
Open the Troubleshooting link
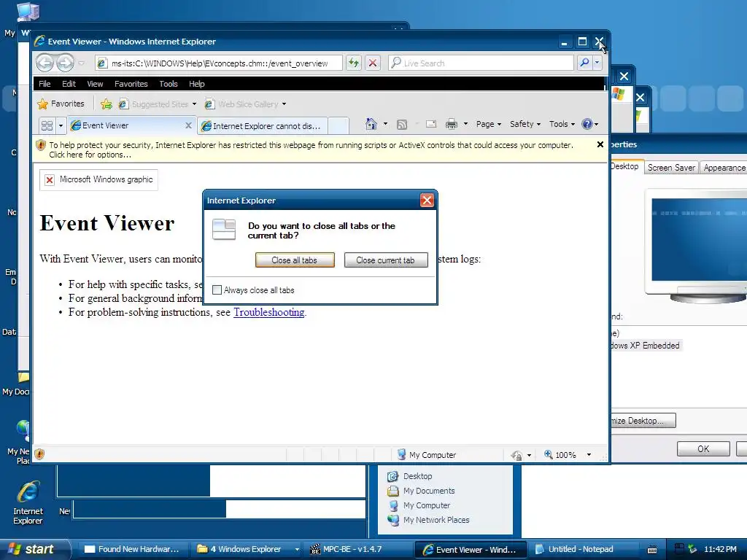(x=268, y=312)
